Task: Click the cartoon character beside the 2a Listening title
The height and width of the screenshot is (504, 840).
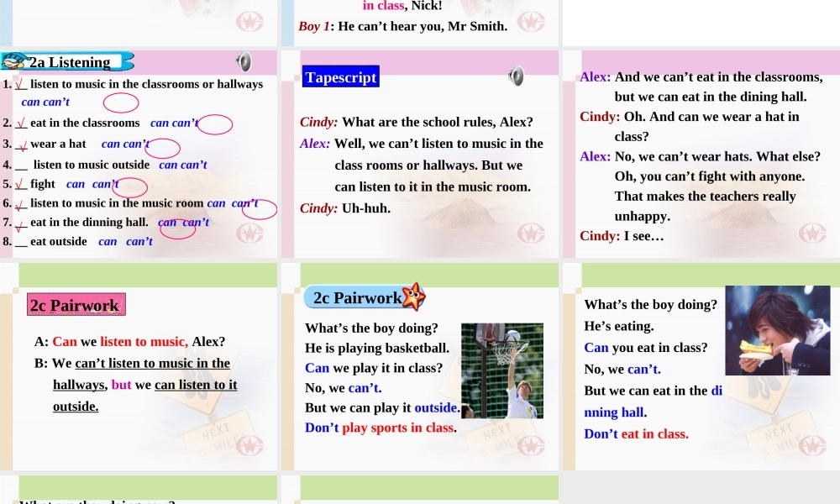Action: pos(14,61)
